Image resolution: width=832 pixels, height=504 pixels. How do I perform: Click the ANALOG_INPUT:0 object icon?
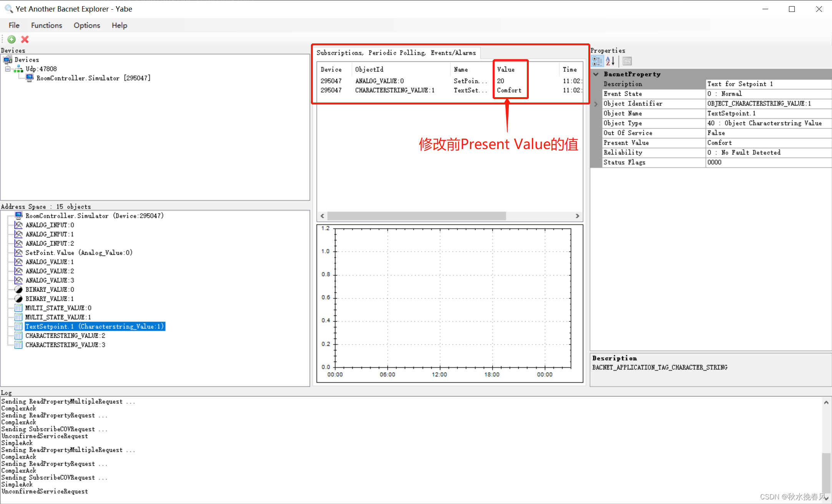[18, 225]
